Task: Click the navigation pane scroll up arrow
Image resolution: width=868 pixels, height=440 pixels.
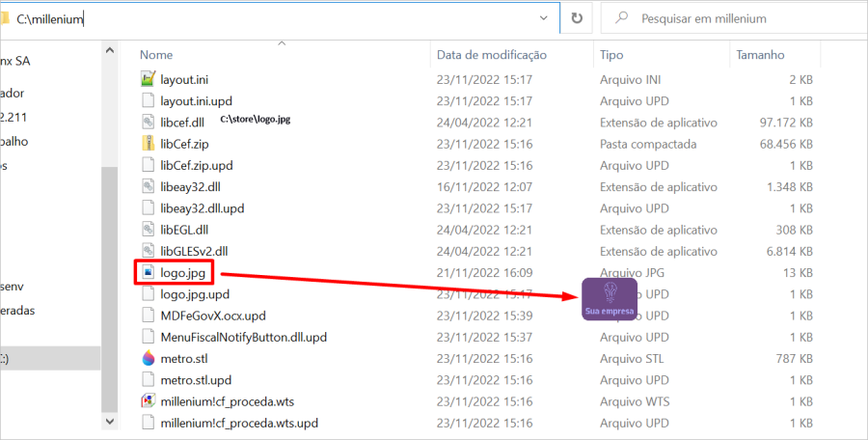Action: pos(110,50)
